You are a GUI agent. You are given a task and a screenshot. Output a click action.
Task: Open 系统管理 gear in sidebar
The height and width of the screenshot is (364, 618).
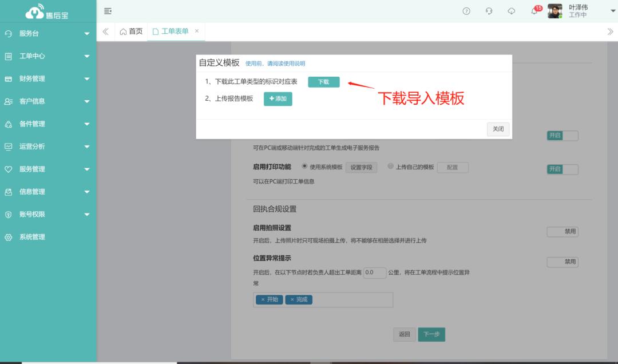coord(31,237)
